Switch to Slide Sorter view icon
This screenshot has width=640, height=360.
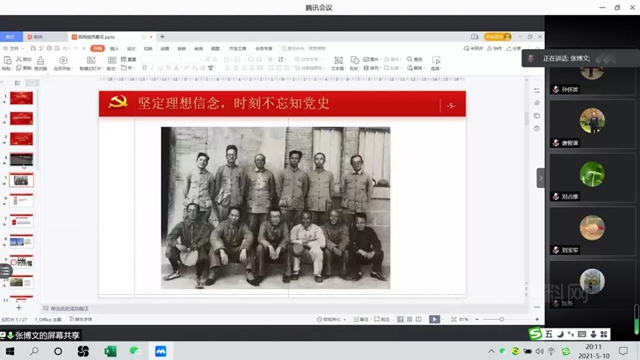pos(409,319)
